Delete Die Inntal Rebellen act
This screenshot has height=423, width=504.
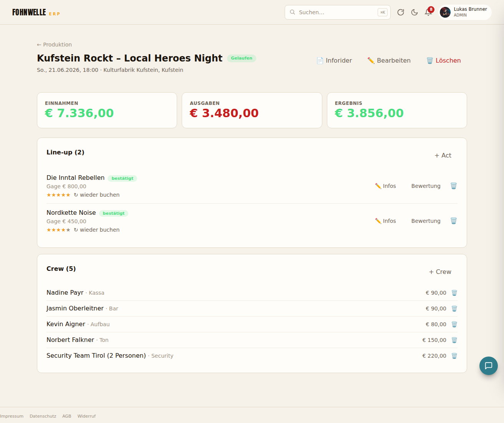[x=454, y=186]
